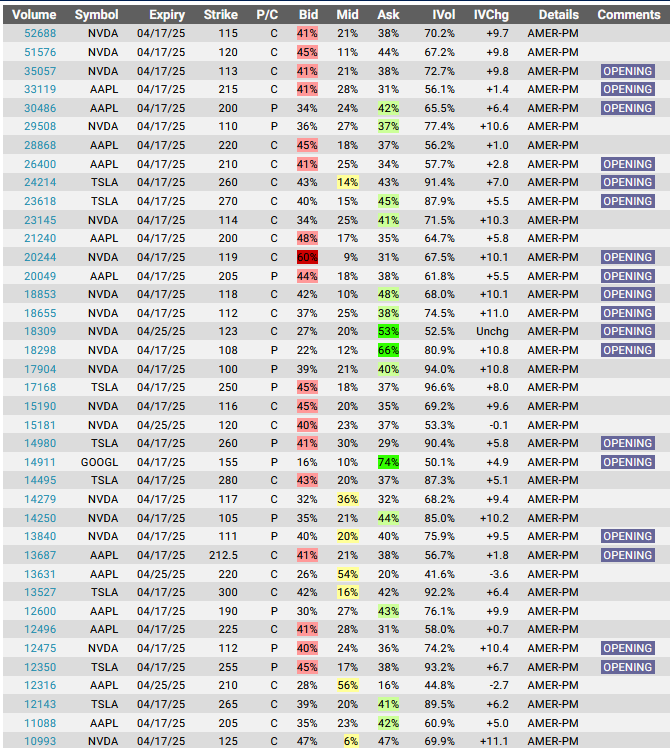Click the 96.6% IVol cell

(440, 387)
